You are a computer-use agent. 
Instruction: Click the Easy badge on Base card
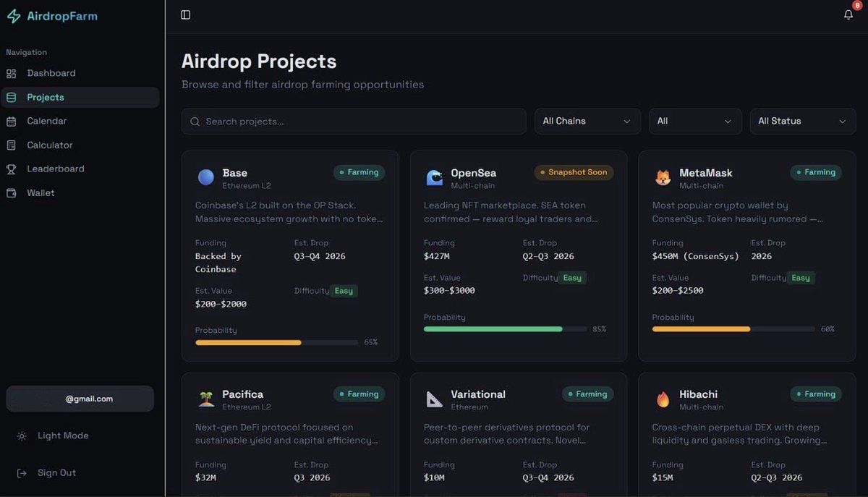point(344,291)
